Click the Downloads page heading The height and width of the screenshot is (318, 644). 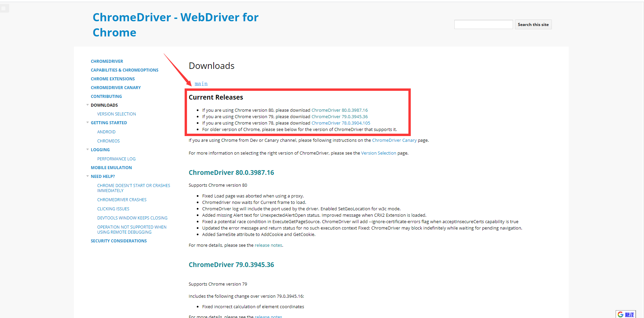[212, 66]
